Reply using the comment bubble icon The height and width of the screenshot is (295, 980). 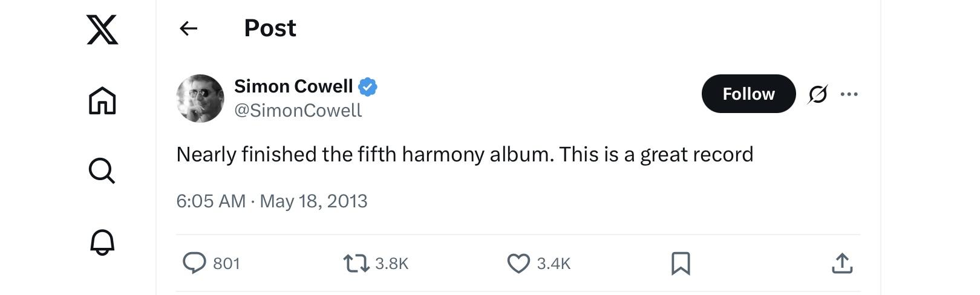[194, 263]
